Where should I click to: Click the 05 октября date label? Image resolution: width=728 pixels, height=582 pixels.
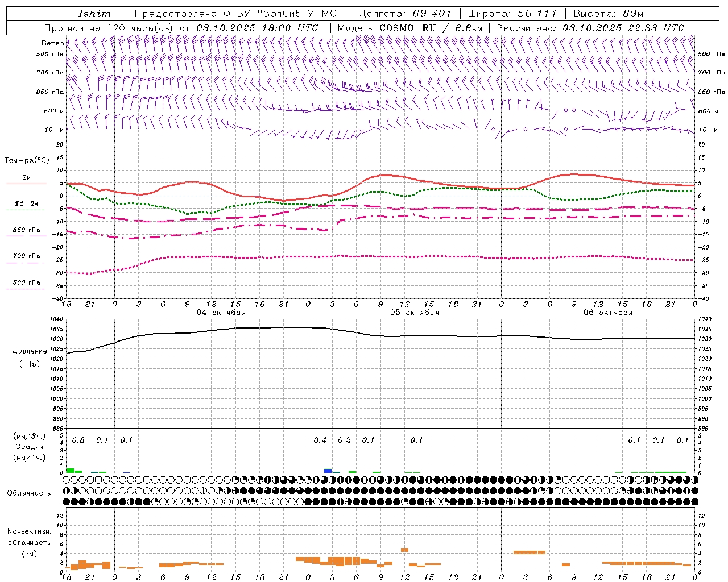coord(415,313)
